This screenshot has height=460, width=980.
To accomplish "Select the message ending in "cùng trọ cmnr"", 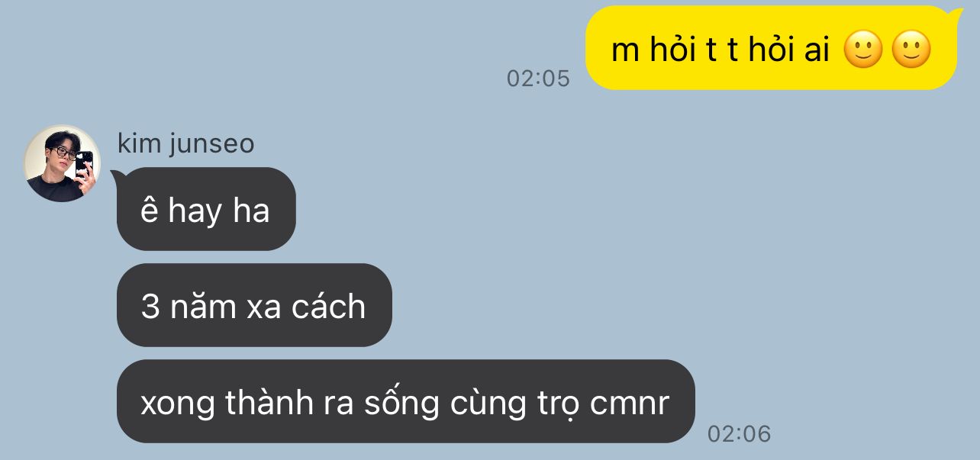I will pyautogui.click(x=406, y=401).
